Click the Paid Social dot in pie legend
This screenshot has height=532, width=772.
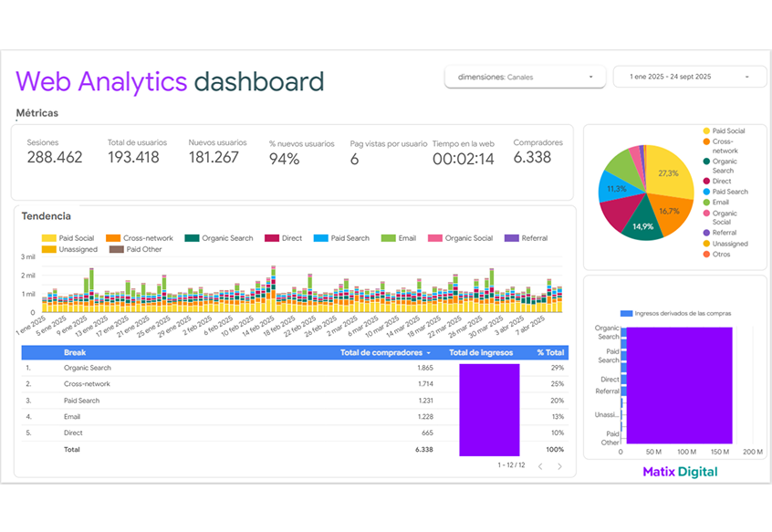tap(706, 131)
